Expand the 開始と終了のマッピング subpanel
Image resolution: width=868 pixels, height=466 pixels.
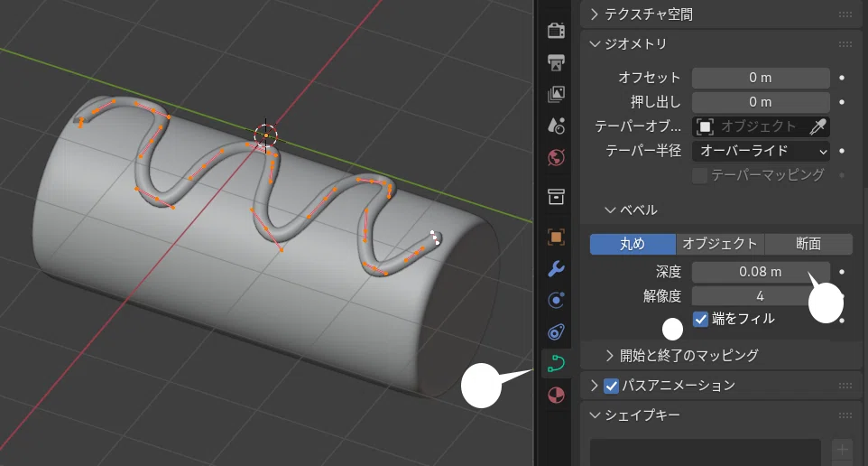pos(610,356)
